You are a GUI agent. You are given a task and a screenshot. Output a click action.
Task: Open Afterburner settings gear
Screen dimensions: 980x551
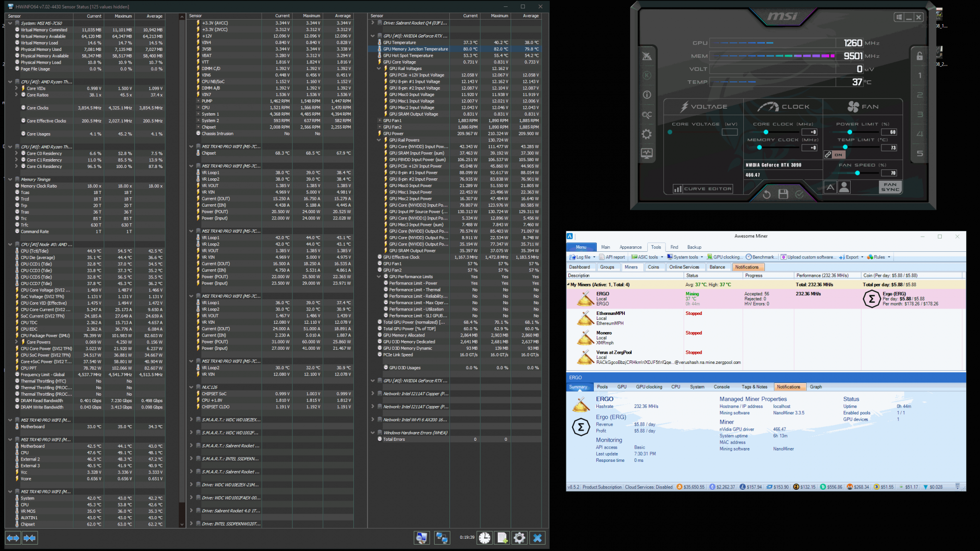pyautogui.click(x=647, y=134)
